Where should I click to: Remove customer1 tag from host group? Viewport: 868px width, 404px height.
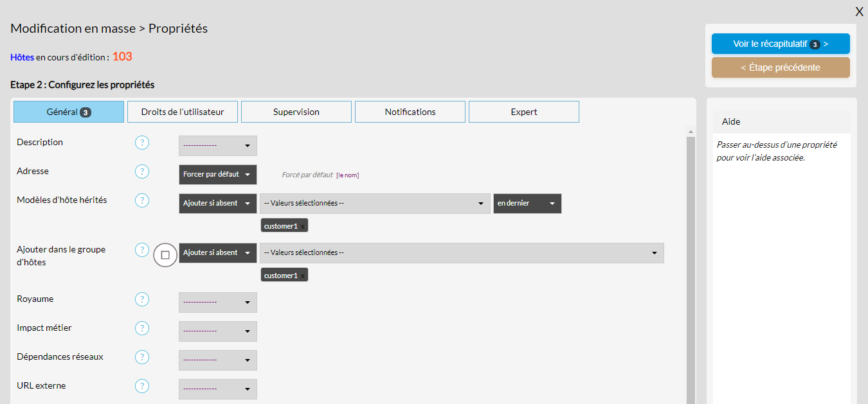coord(303,276)
